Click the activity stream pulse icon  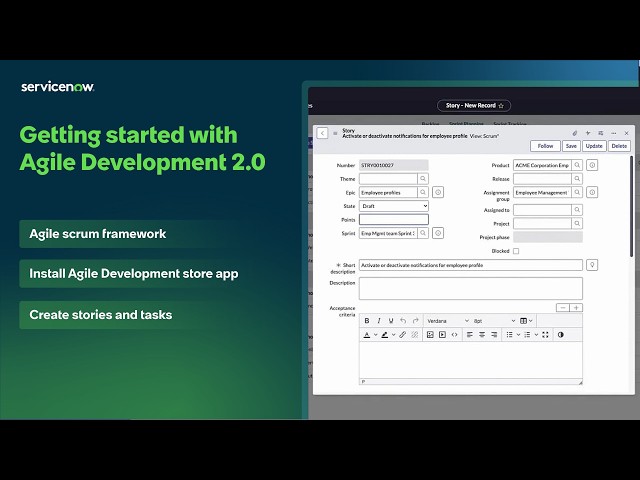pos(588,133)
